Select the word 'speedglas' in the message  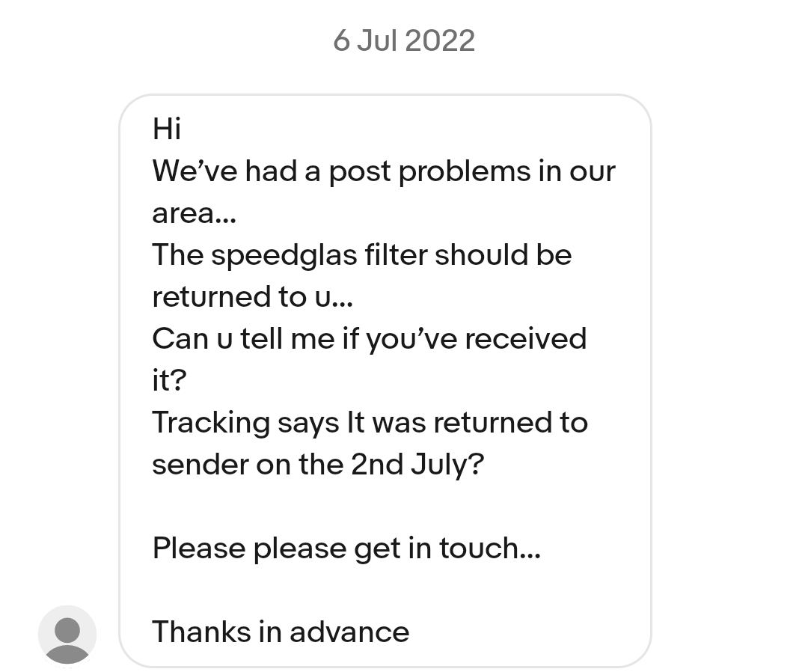coord(284,256)
